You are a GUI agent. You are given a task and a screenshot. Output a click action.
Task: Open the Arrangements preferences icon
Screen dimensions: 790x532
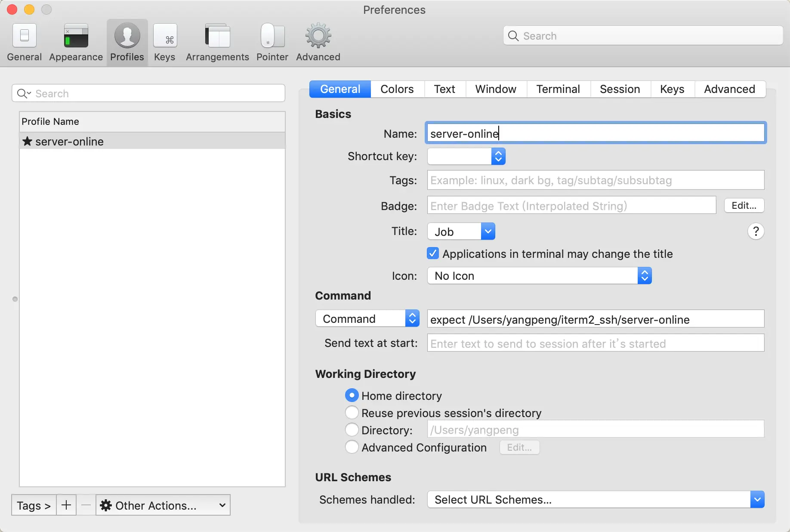(217, 36)
